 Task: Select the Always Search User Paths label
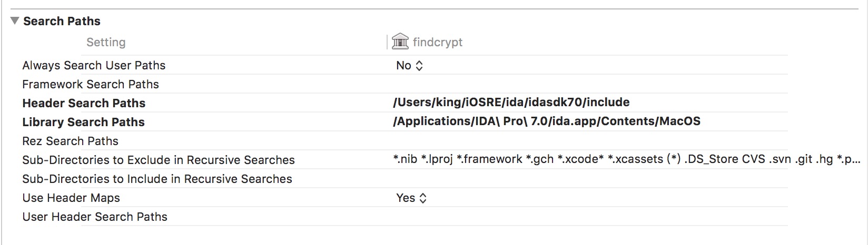tap(94, 65)
